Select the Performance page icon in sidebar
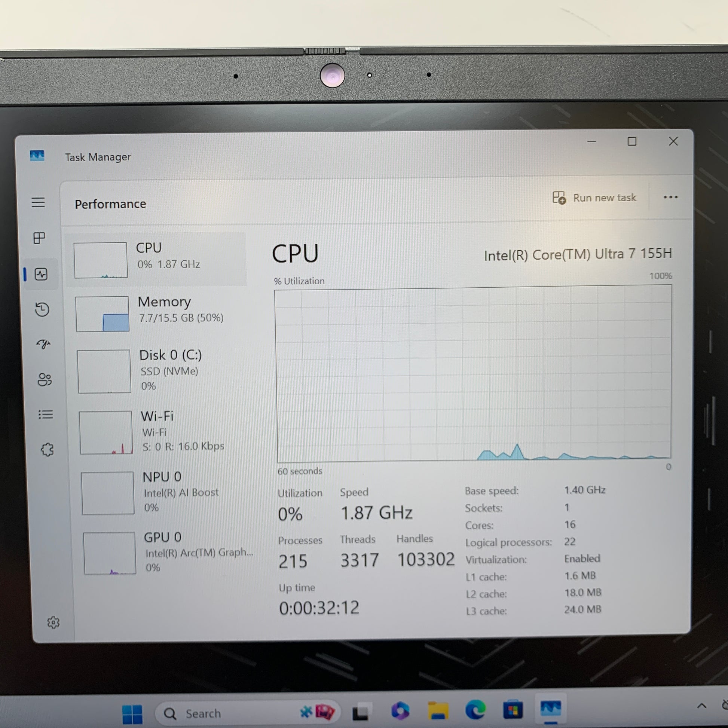Viewport: 728px width, 728px height. click(41, 274)
